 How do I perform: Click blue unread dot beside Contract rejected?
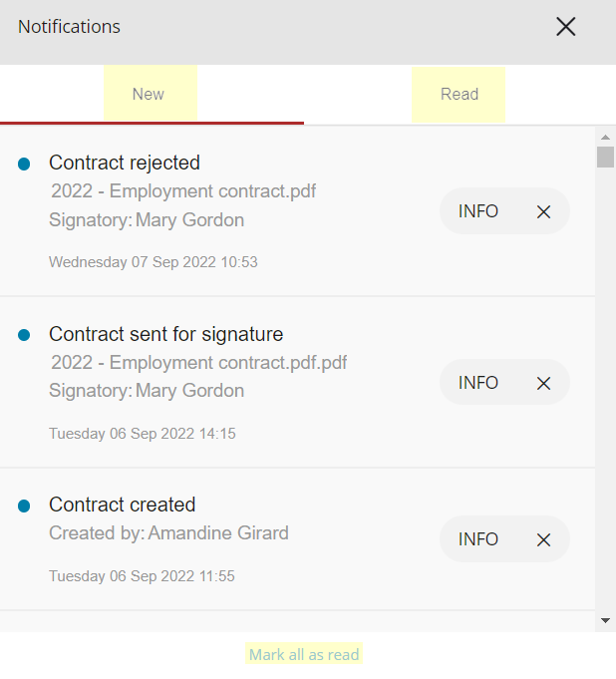click(x=24, y=164)
